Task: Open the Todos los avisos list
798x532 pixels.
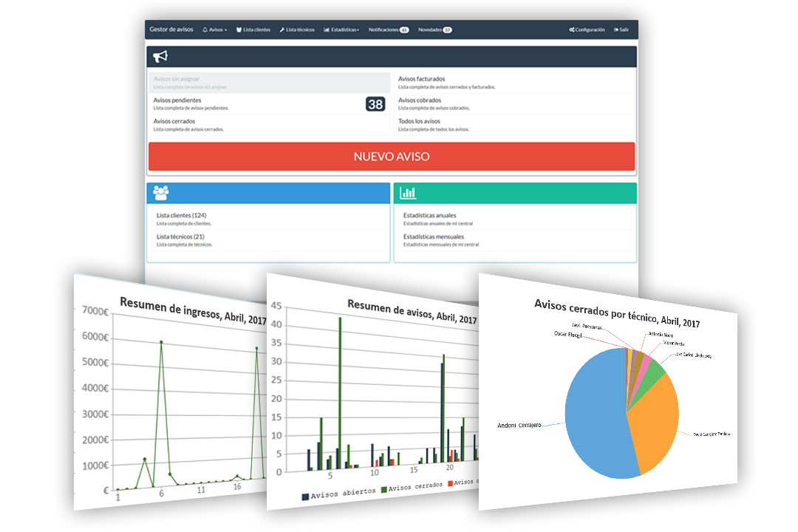Action: point(419,121)
